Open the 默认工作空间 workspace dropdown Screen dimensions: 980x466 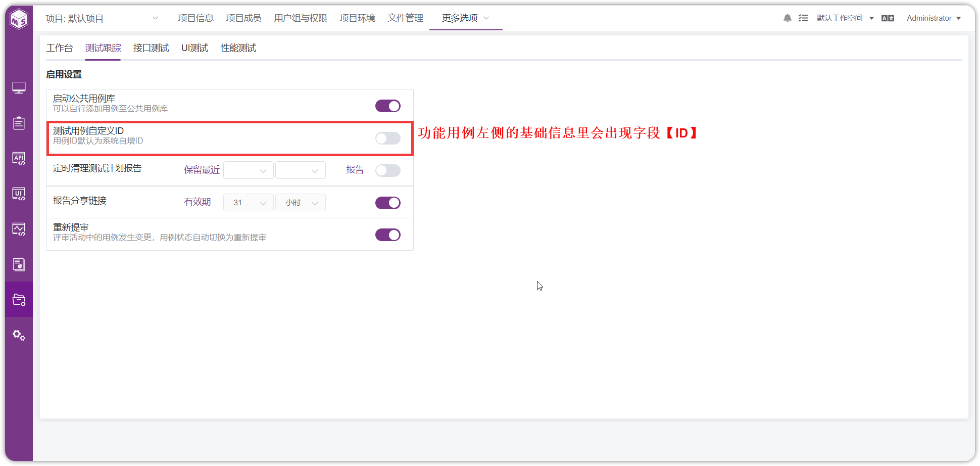tap(845, 18)
